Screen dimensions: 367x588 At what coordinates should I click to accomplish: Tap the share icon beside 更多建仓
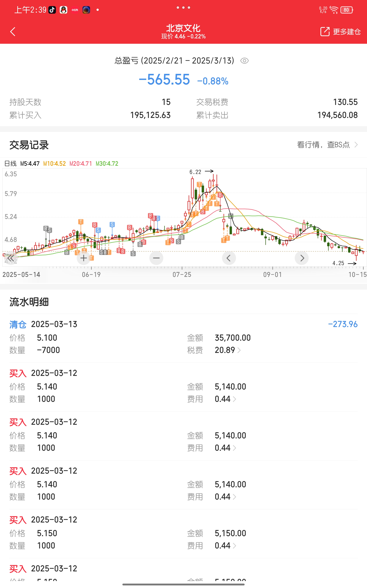click(x=325, y=32)
